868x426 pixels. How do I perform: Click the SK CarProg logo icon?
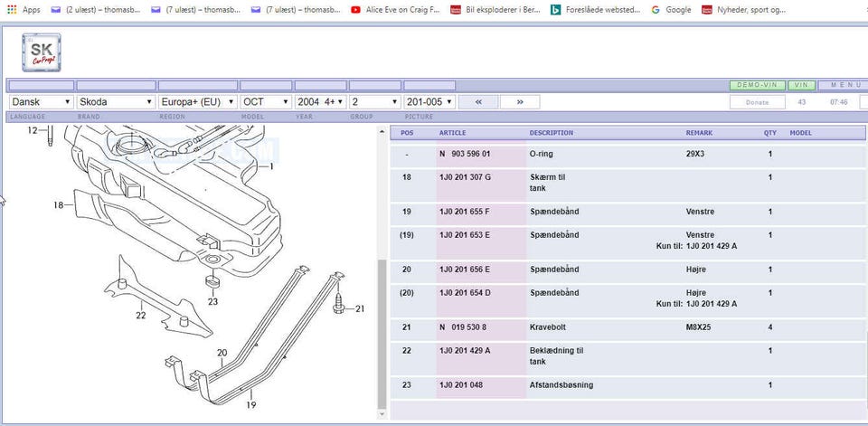pos(42,52)
